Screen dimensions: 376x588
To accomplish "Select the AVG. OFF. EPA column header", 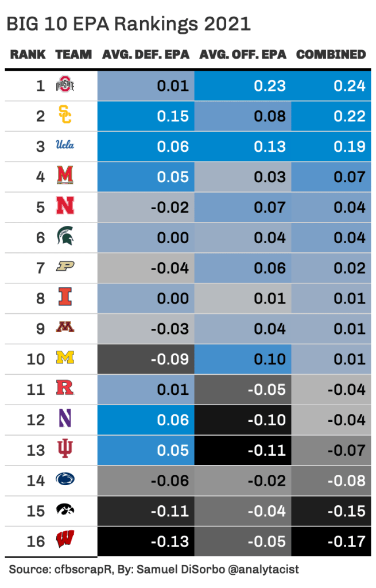I will click(x=242, y=55).
